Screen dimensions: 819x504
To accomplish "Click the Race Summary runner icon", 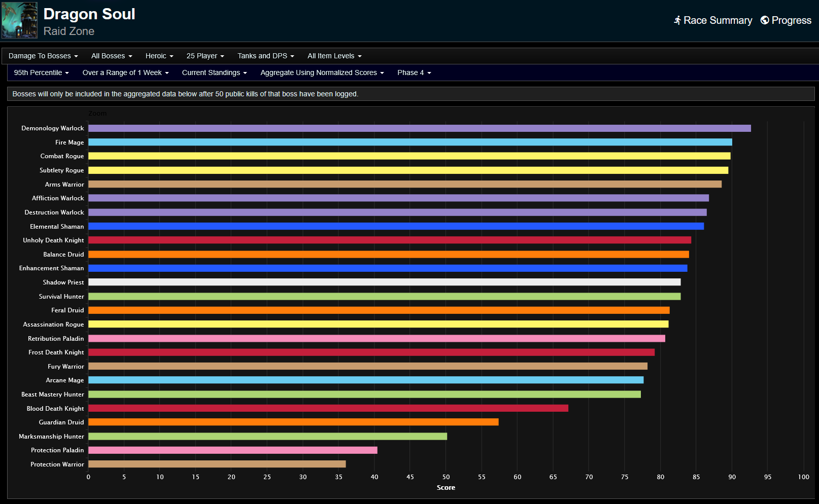I will coord(677,20).
